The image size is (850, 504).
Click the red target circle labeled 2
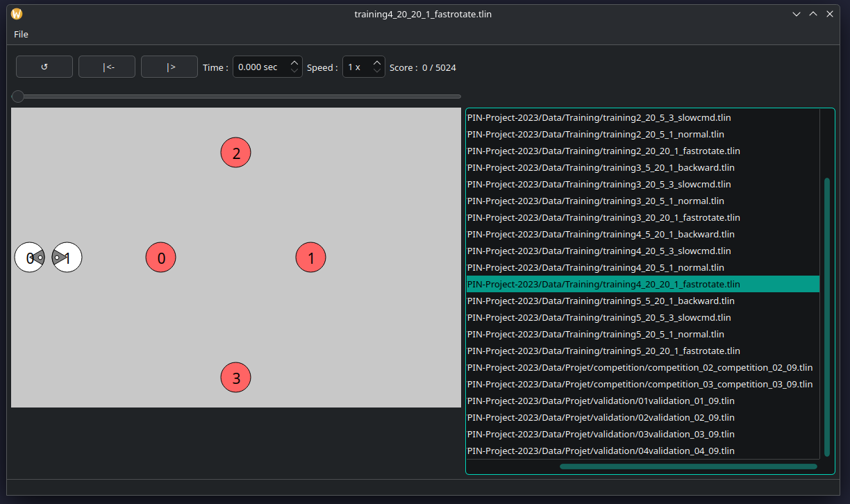(235, 153)
